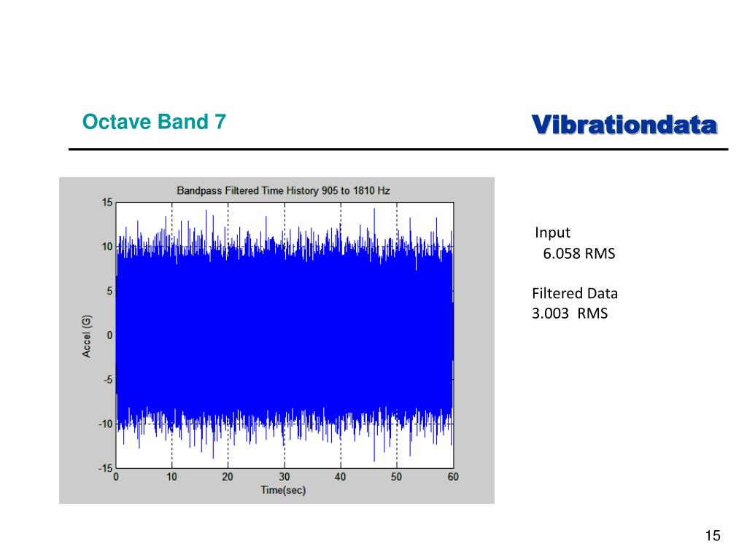Click the x-axis tick label 30
The width and height of the screenshot is (747, 560).
coord(285,477)
